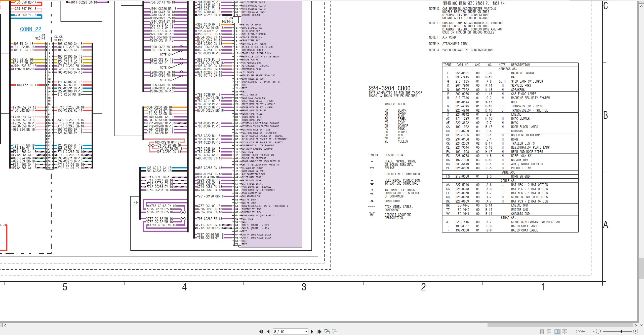Viewport: 644px width, 335px height.
Task: Go to the previous page
Action: [268, 332]
